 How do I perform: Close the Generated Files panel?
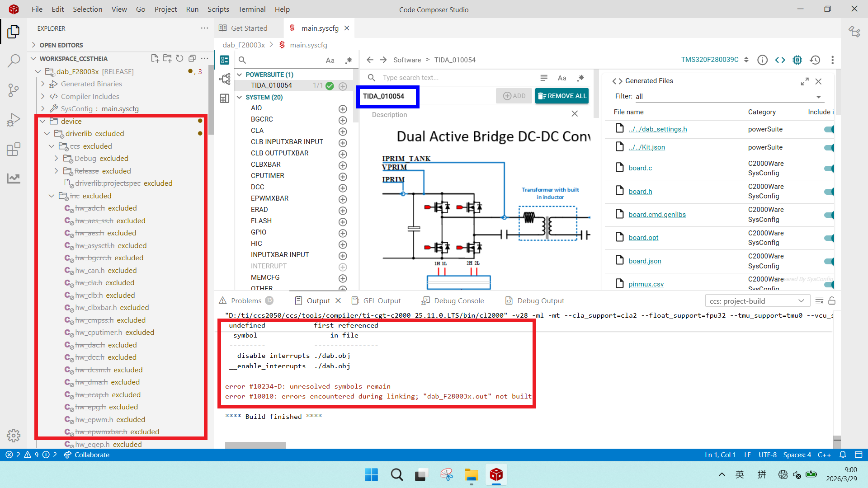pos(818,81)
